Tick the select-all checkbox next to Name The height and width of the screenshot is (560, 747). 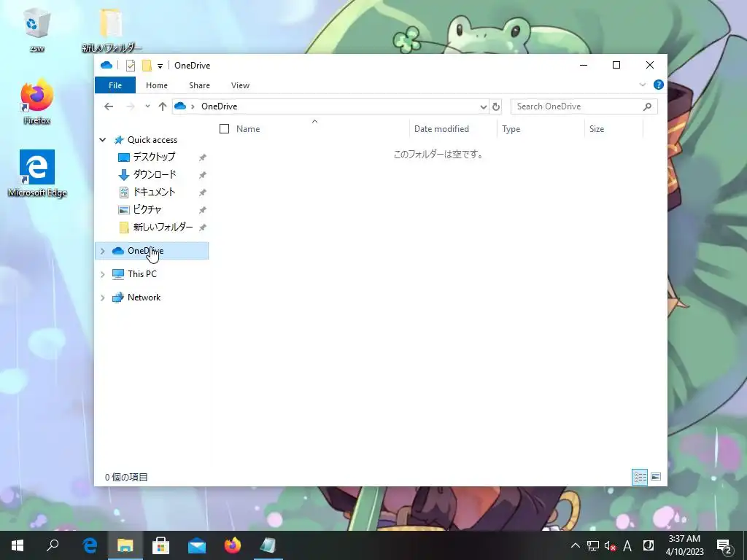[x=224, y=128]
